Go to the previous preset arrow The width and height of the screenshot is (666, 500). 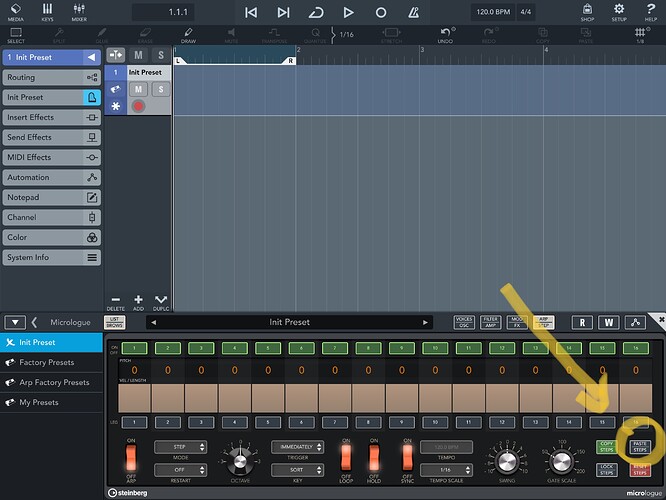coord(154,322)
